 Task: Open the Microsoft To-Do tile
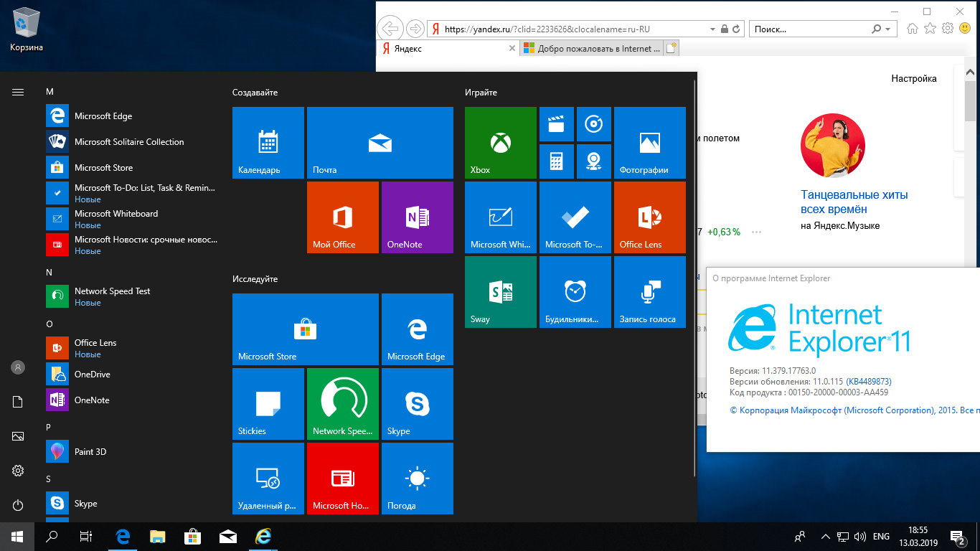(575, 217)
